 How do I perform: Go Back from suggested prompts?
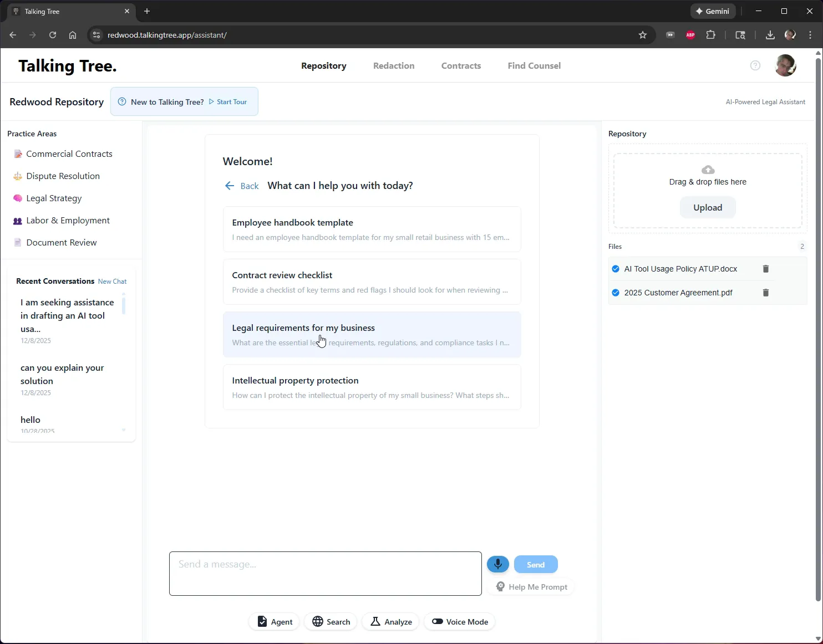pyautogui.click(x=242, y=186)
